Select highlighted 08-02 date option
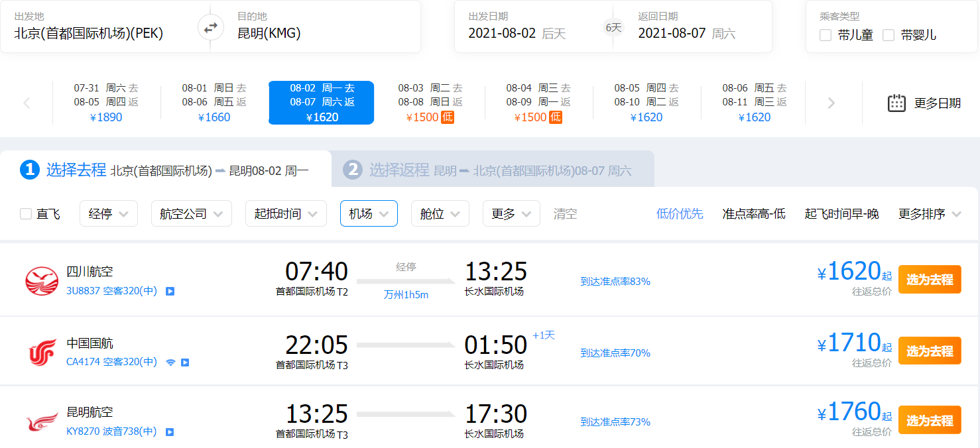Screen dimensions: 980x448 pyautogui.click(x=322, y=103)
